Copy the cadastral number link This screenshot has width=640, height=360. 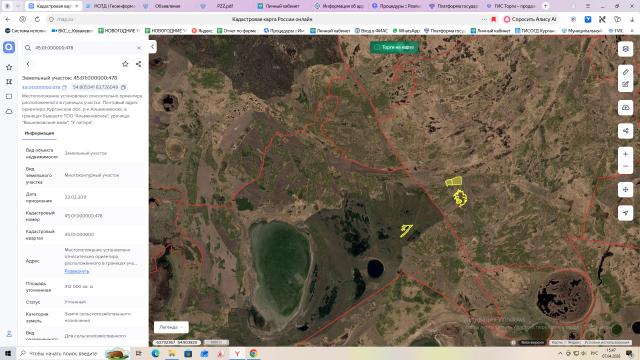click(64, 87)
